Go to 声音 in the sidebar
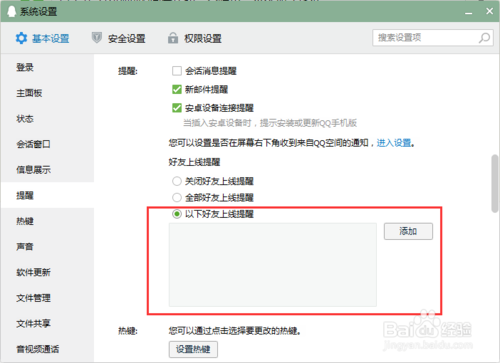Screen dimensions: 500x363 click(x=47, y=247)
